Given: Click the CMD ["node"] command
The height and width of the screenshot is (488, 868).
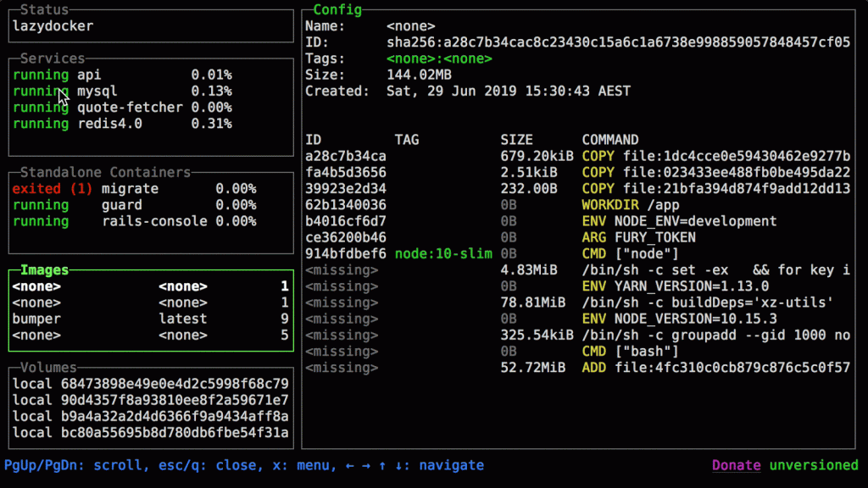Looking at the screenshot, I should click(631, 254).
